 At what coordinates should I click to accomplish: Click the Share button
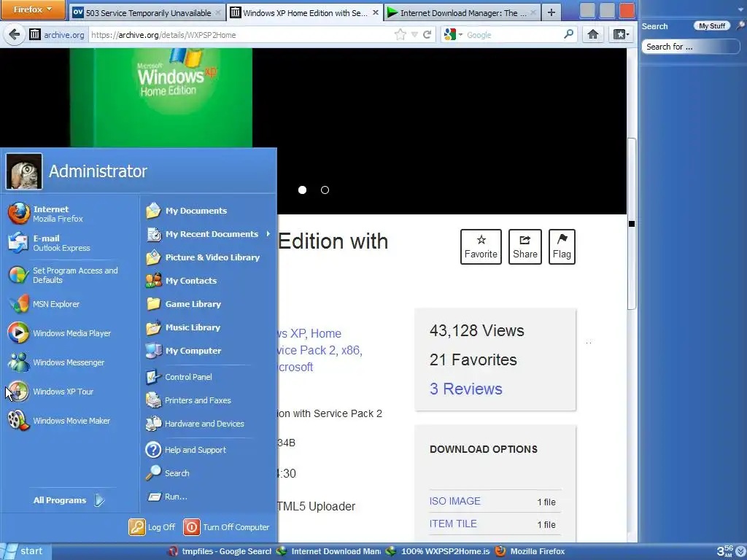pos(525,246)
